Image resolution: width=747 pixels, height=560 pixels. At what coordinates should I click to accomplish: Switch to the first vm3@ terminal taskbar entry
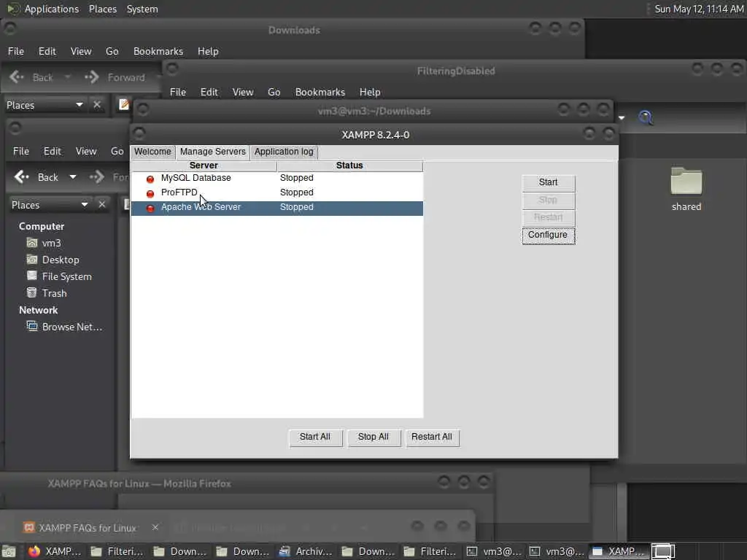click(494, 551)
